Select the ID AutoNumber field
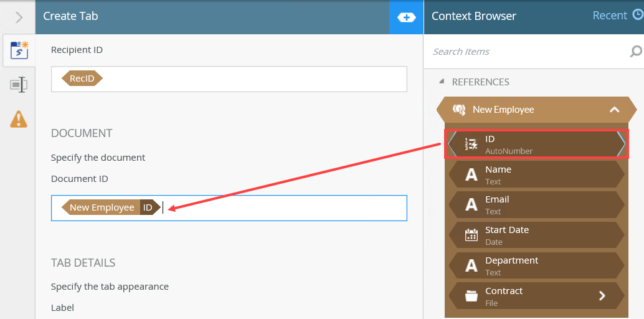644x319 pixels. click(x=536, y=144)
